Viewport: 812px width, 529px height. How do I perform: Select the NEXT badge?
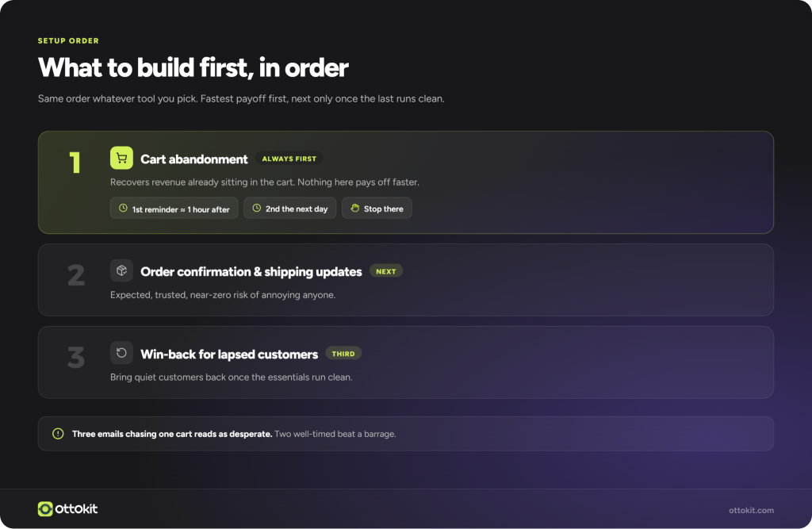click(x=386, y=271)
